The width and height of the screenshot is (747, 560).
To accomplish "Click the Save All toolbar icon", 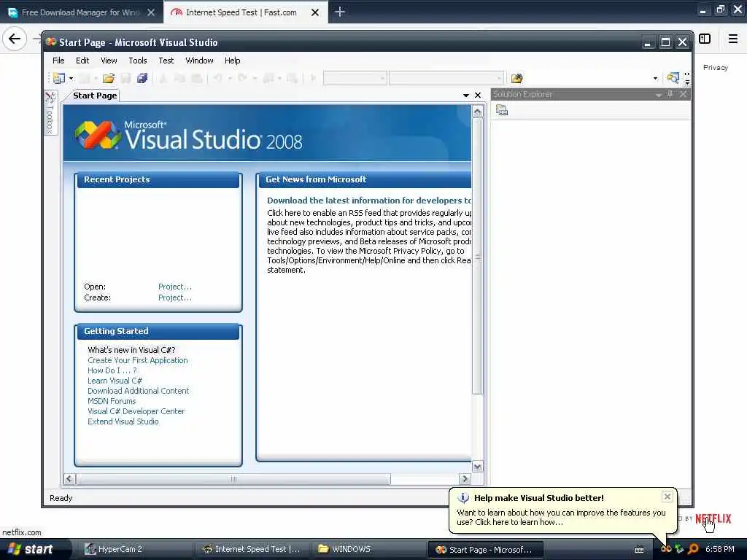I will coord(142,78).
